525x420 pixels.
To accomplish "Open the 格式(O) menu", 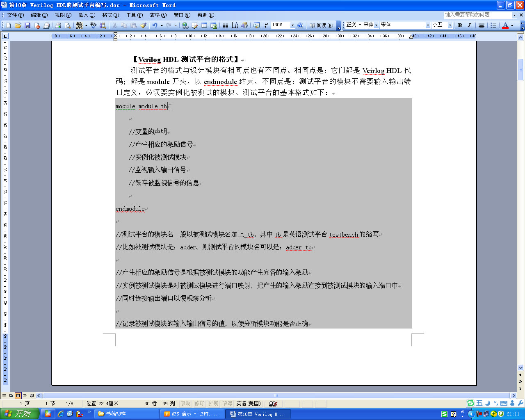I will coord(111,15).
